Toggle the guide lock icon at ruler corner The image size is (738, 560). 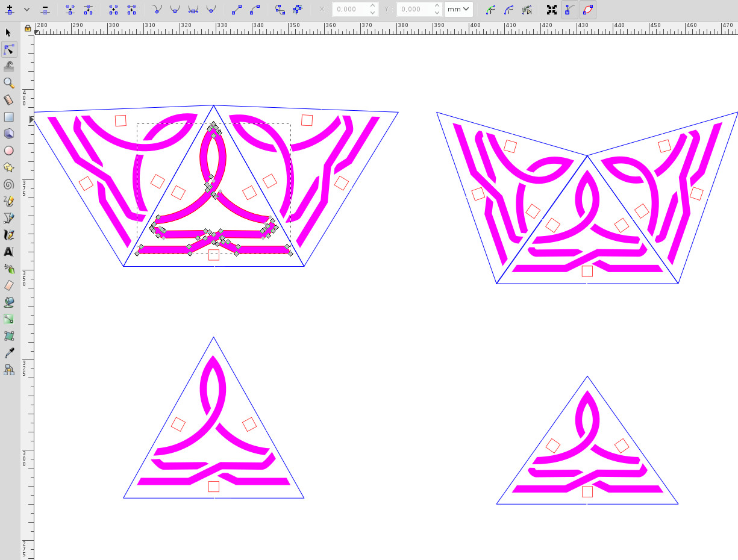click(x=28, y=28)
